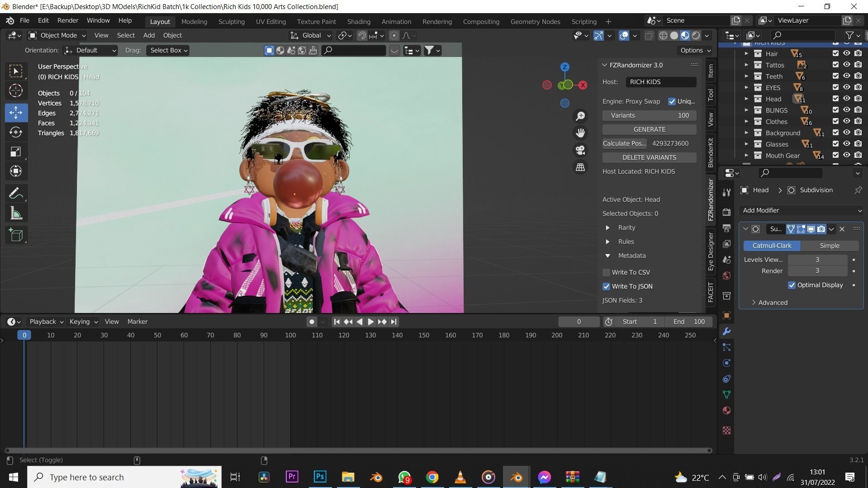Expand the Advanced modifier options
Screen dimensions: 868x488
769,303
